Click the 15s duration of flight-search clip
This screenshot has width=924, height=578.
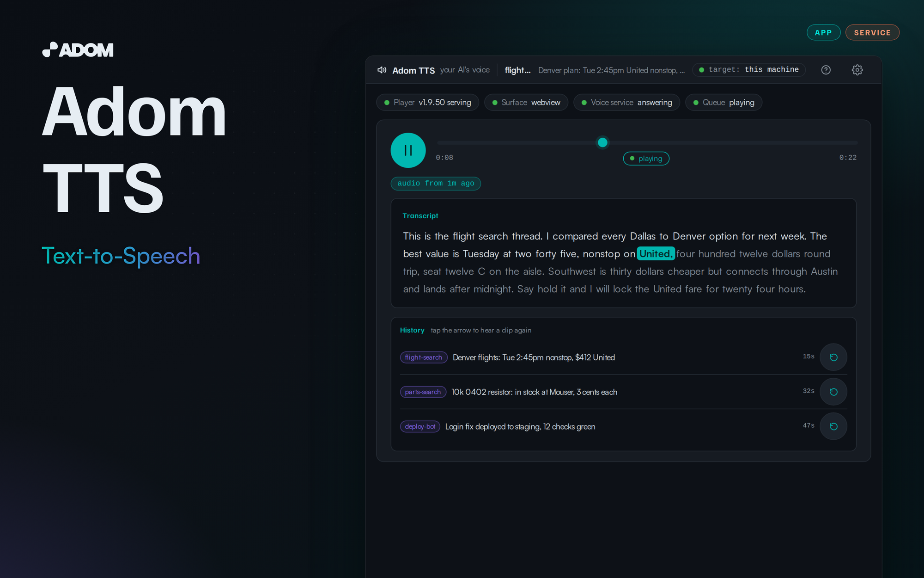pos(808,357)
